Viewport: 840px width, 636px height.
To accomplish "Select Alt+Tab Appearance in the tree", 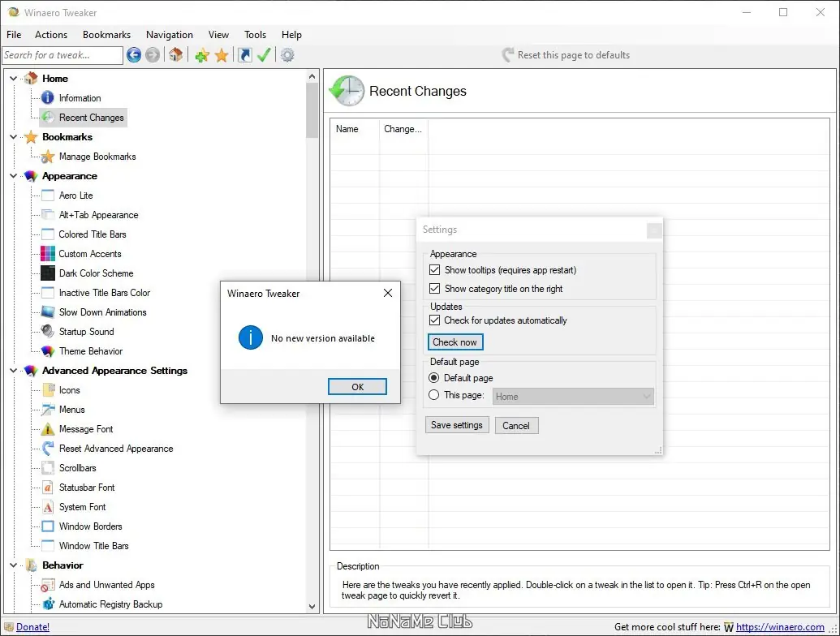I will tap(98, 215).
